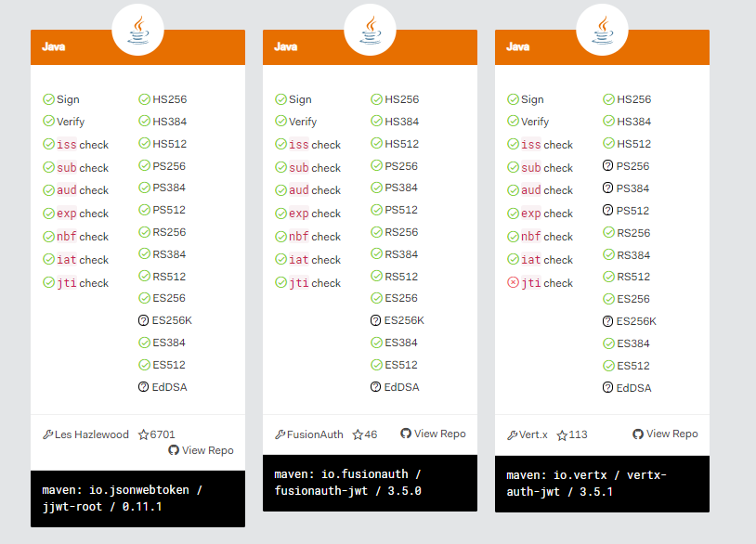
Task: Click the Java logo on the jjwt card
Action: pyautogui.click(x=137, y=30)
